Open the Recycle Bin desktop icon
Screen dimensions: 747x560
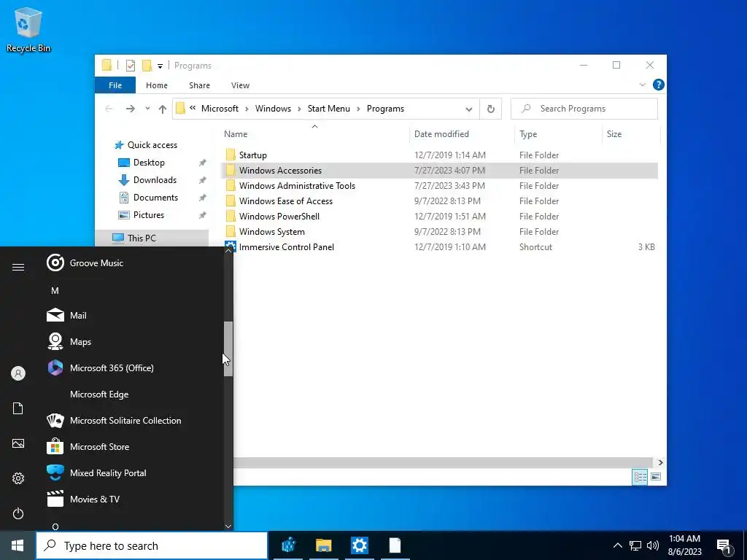[x=28, y=29]
